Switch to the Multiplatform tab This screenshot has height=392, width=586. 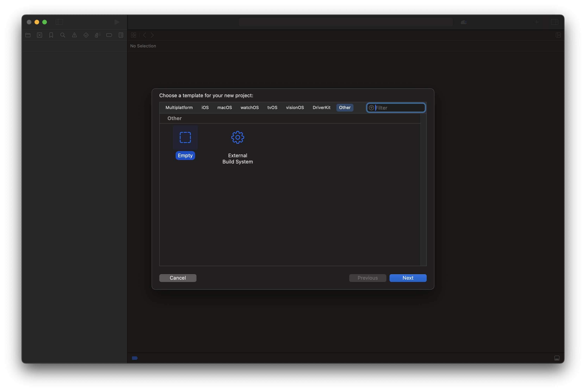179,107
